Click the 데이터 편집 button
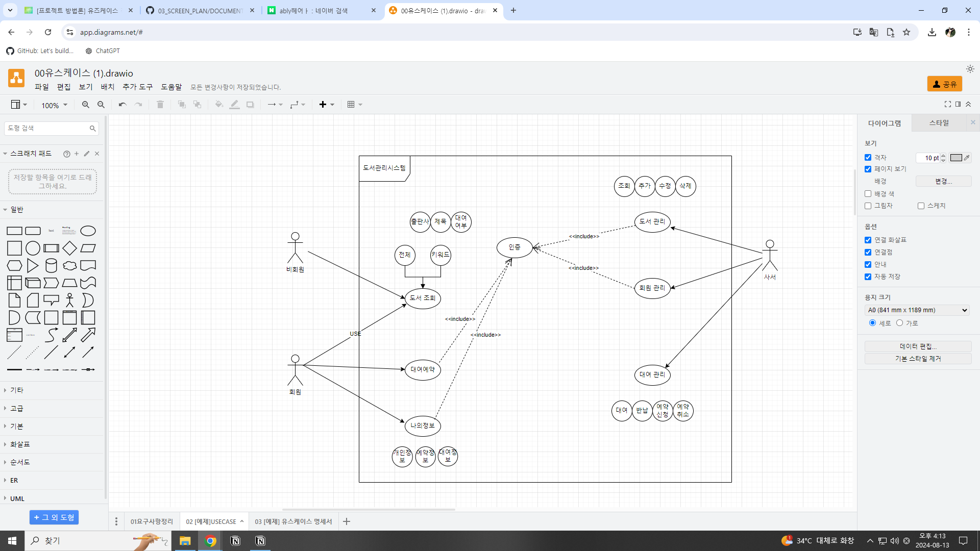Screen dimensions: 980x551 tap(918, 346)
